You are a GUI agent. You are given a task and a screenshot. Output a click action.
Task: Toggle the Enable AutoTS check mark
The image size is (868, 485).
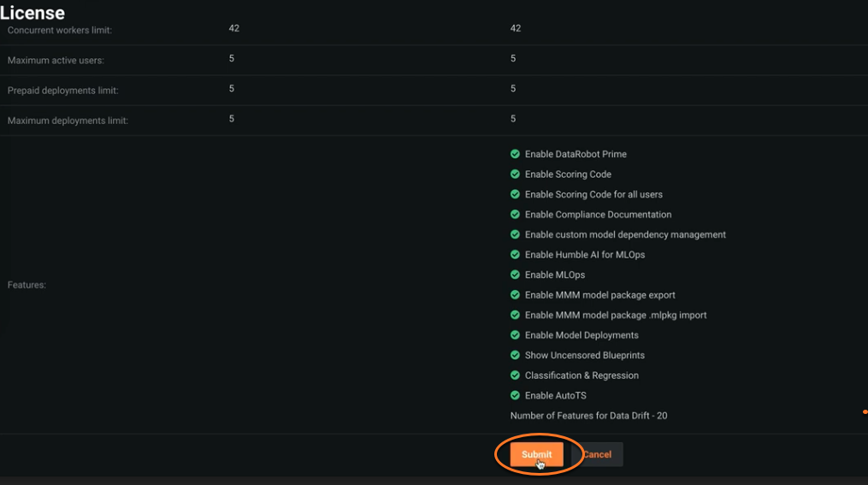(x=515, y=395)
